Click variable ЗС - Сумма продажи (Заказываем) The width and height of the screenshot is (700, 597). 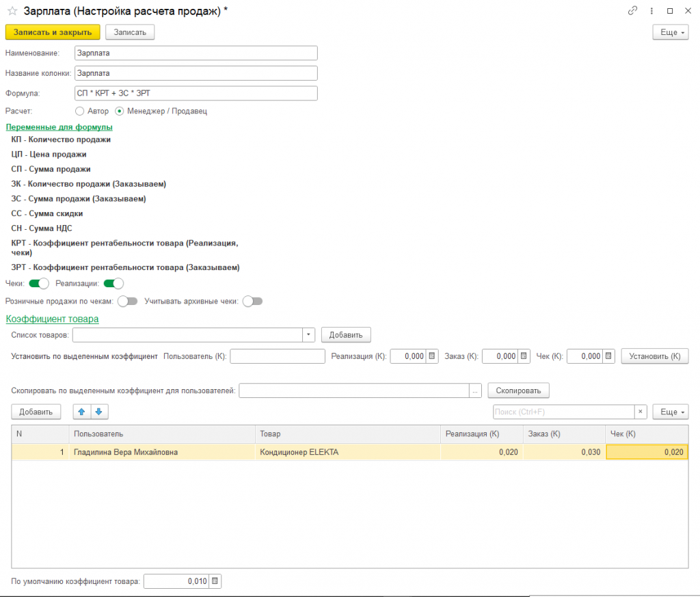point(79,199)
